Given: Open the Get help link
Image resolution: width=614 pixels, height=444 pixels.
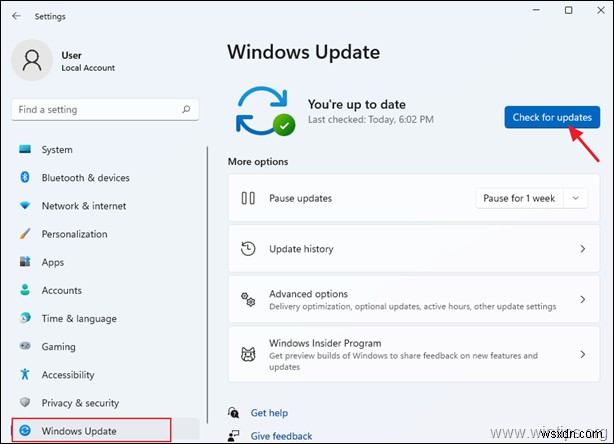Looking at the screenshot, I should [269, 412].
